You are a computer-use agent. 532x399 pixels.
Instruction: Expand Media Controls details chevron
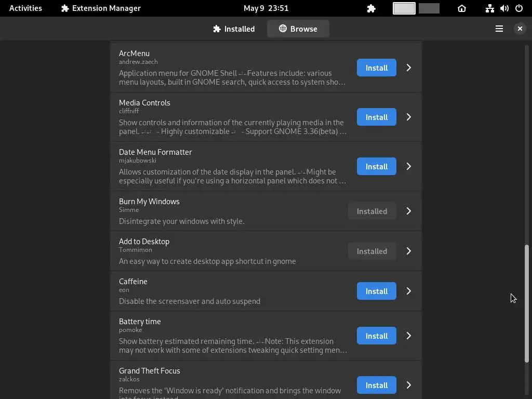coord(409,117)
